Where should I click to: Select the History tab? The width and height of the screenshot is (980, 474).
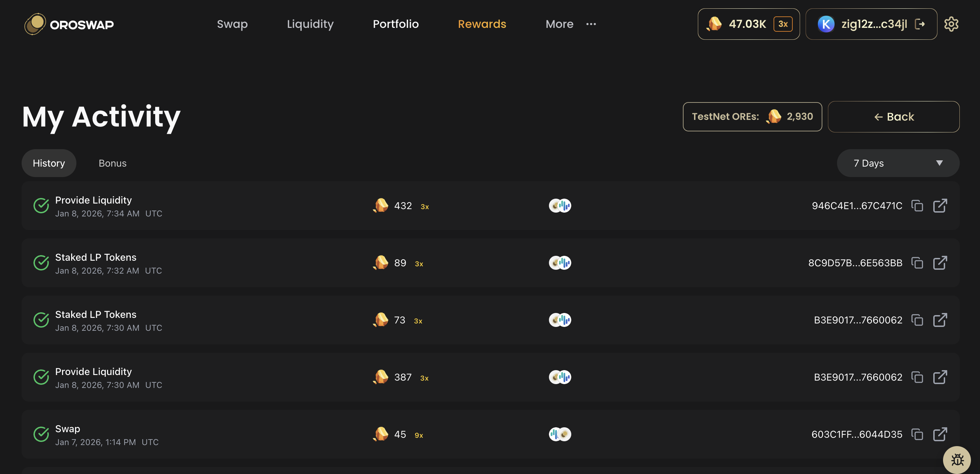[49, 163]
